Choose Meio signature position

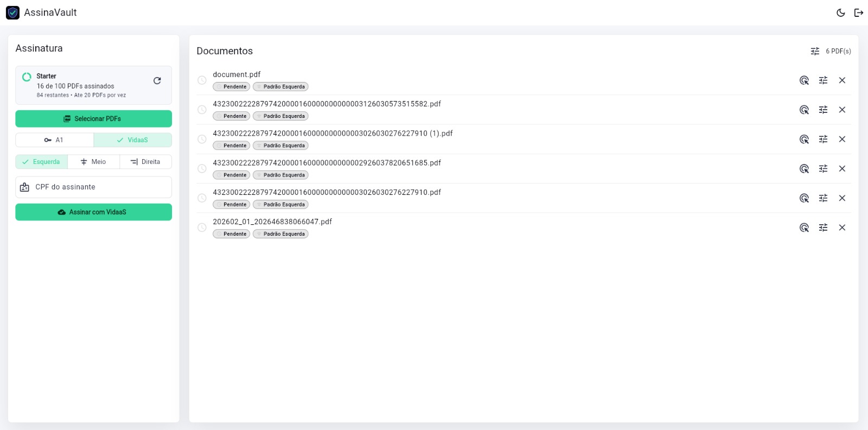[94, 162]
